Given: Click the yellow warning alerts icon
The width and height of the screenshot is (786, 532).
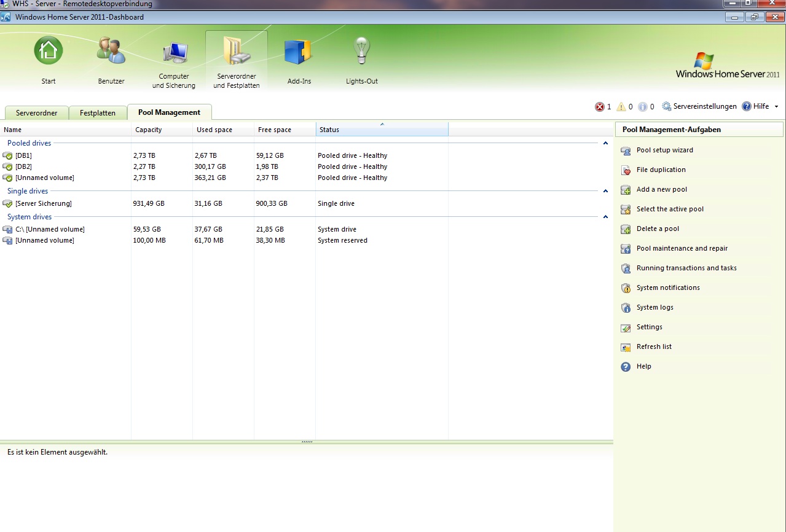Looking at the screenshot, I should (x=621, y=107).
